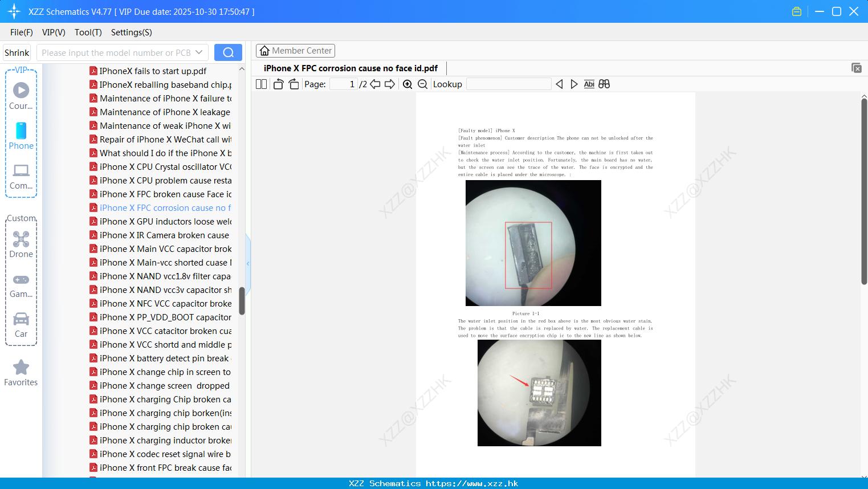This screenshot has height=489, width=868.
Task: Click the file list vertical scrollbar thumb
Action: click(242, 301)
